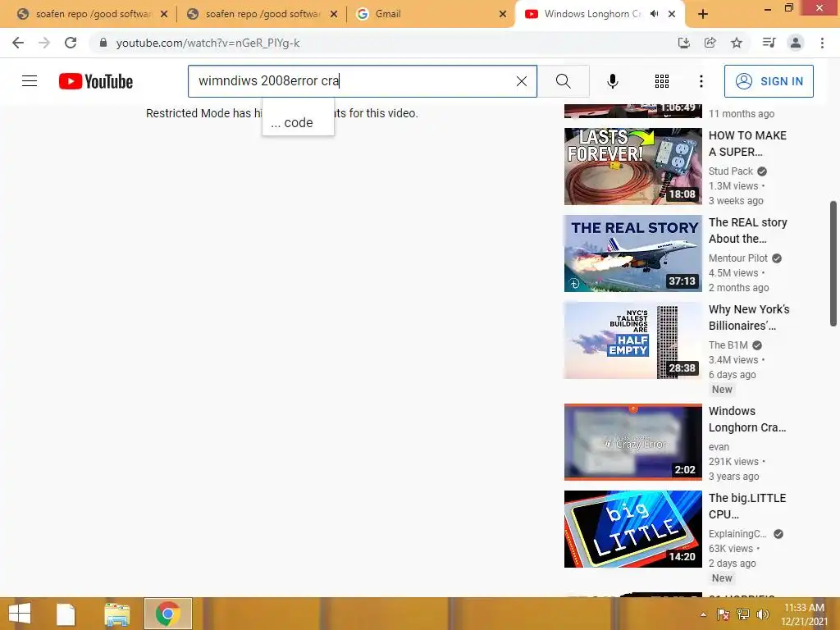
Task: Open the LASTS FOREVER video thumbnail
Action: 632,166
